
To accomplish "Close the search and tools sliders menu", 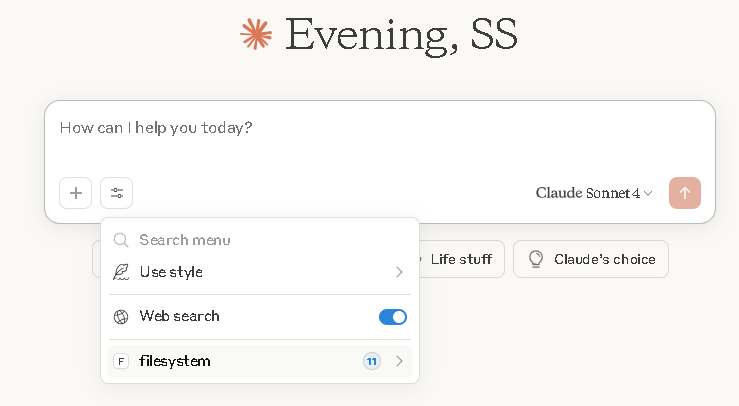I will pos(116,193).
